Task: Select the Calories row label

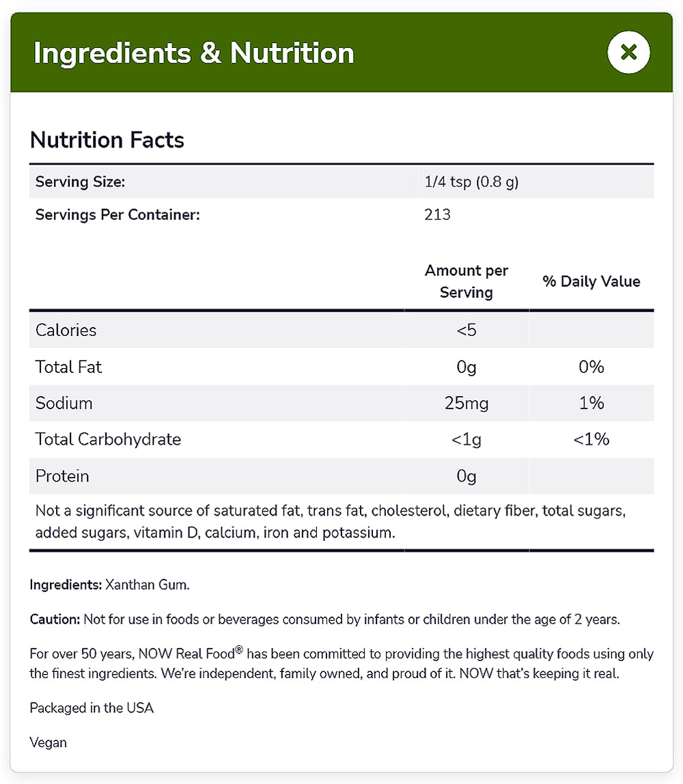Action: tap(66, 330)
